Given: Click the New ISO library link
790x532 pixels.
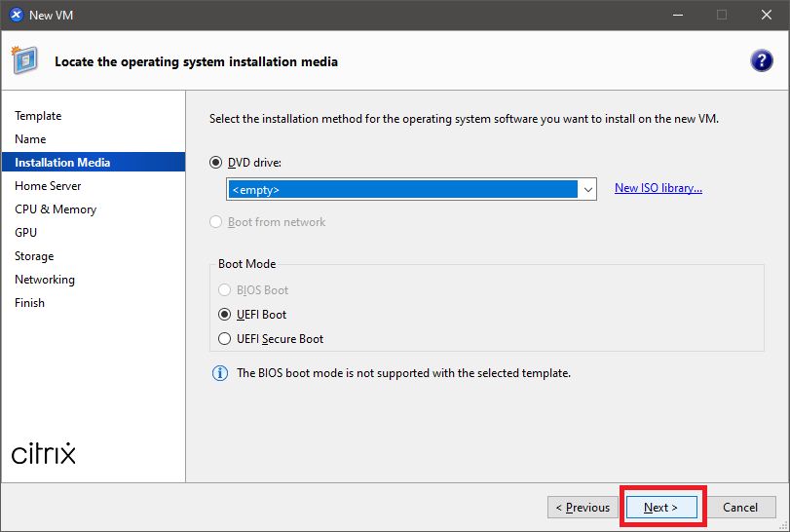Looking at the screenshot, I should [658, 188].
